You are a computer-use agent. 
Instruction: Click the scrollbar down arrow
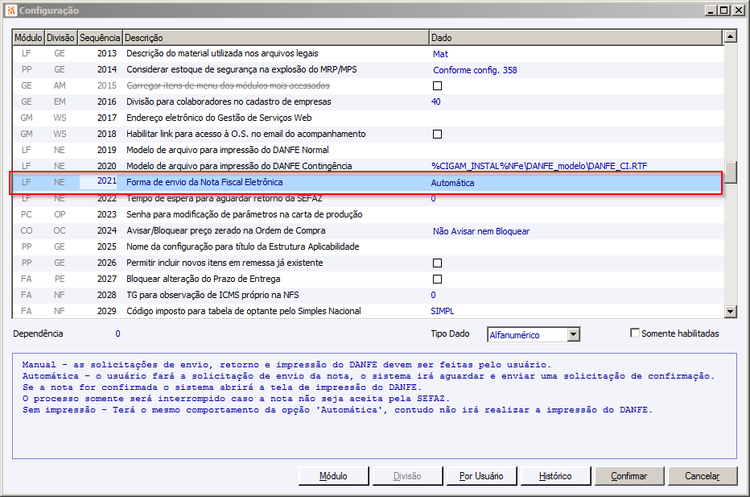730,312
